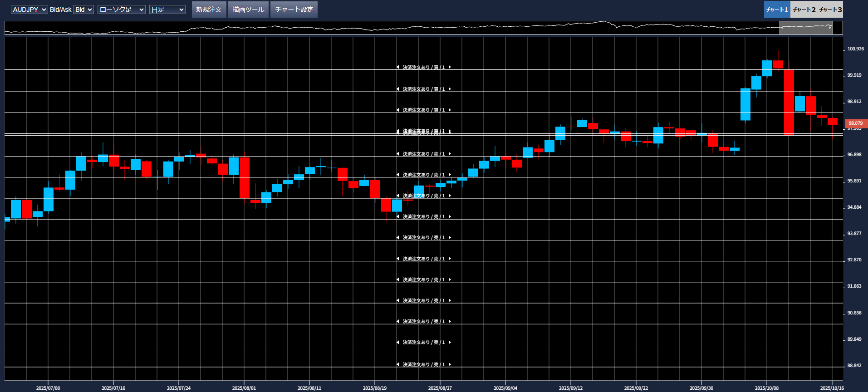Click left arrow of topmost buy order label
868x392 pixels.
tap(398, 67)
